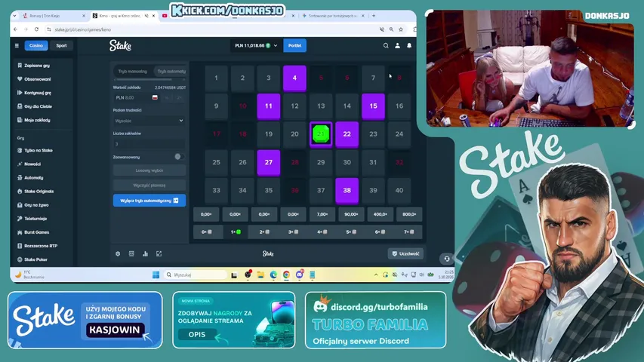Click the bet amount PLN input field
The image size is (644, 362).
point(134,98)
